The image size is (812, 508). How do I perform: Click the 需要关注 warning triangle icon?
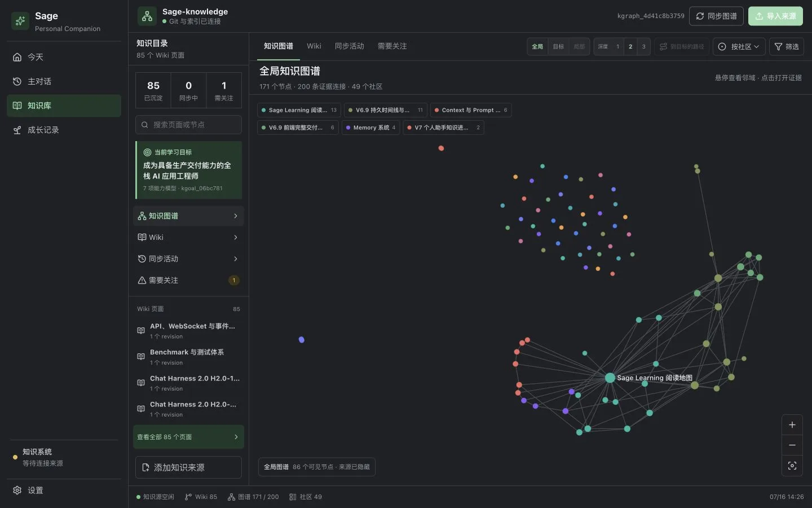[x=142, y=280]
